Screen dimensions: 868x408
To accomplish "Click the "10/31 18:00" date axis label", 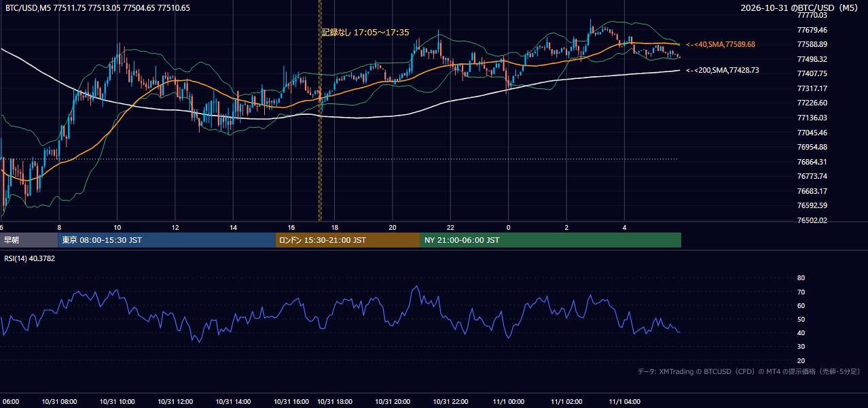I will [x=335, y=401].
